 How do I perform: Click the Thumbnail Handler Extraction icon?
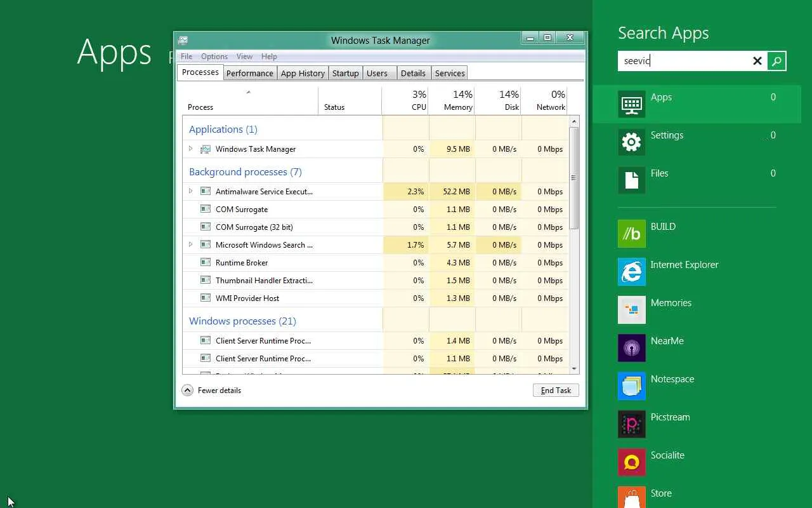click(x=206, y=280)
